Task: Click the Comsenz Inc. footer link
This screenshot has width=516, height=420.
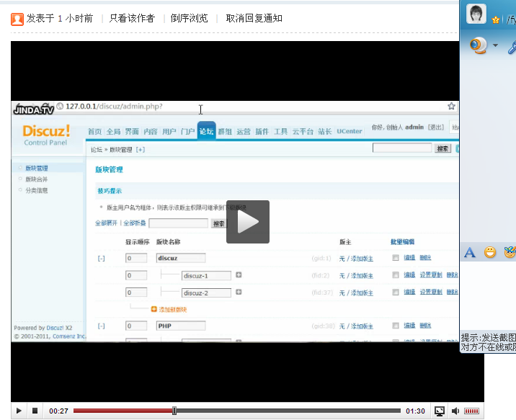Action: pos(69,336)
